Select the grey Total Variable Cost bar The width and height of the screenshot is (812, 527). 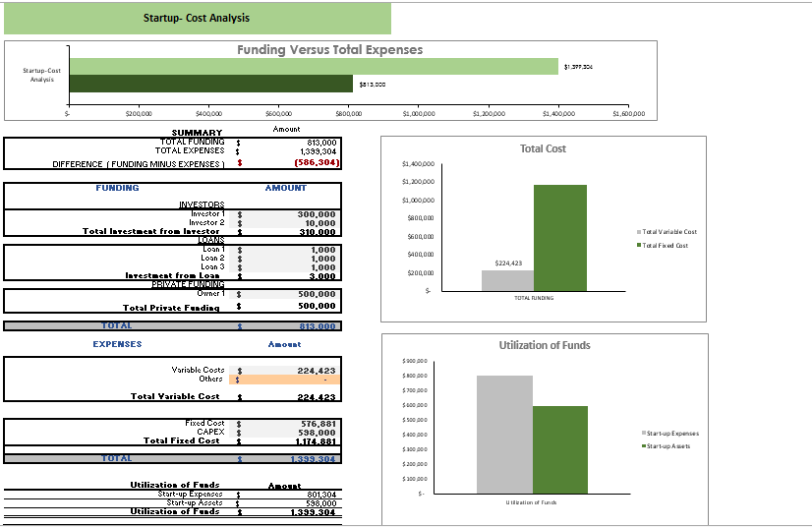[x=507, y=280]
